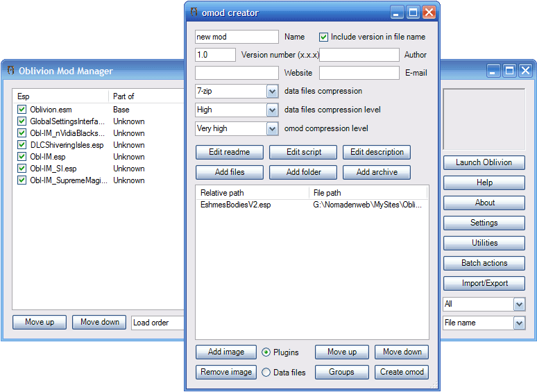Screen dimensions: 537x392
Task: Click the Oblivion Mod Manager title icon
Action: click(x=11, y=71)
